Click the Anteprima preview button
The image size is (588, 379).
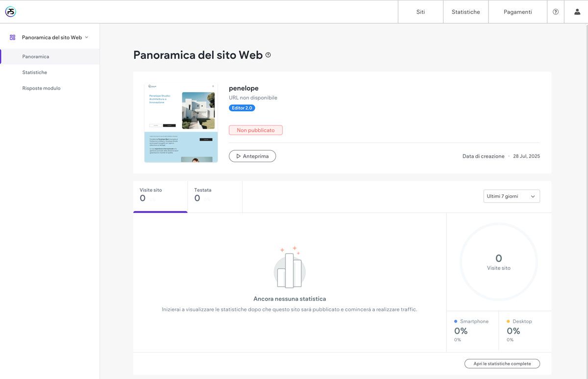[x=252, y=156]
